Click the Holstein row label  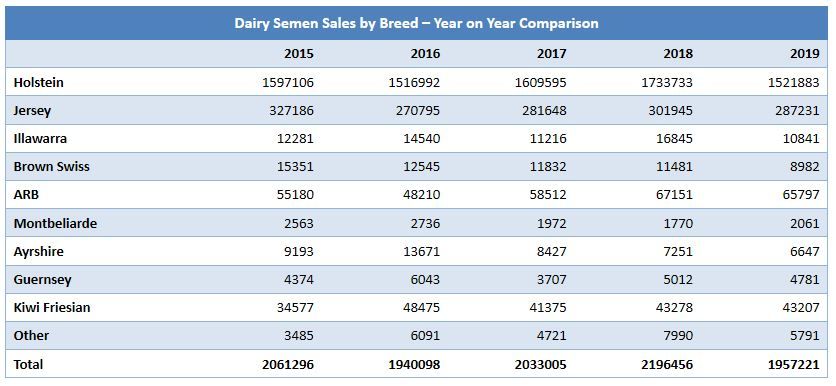point(38,82)
